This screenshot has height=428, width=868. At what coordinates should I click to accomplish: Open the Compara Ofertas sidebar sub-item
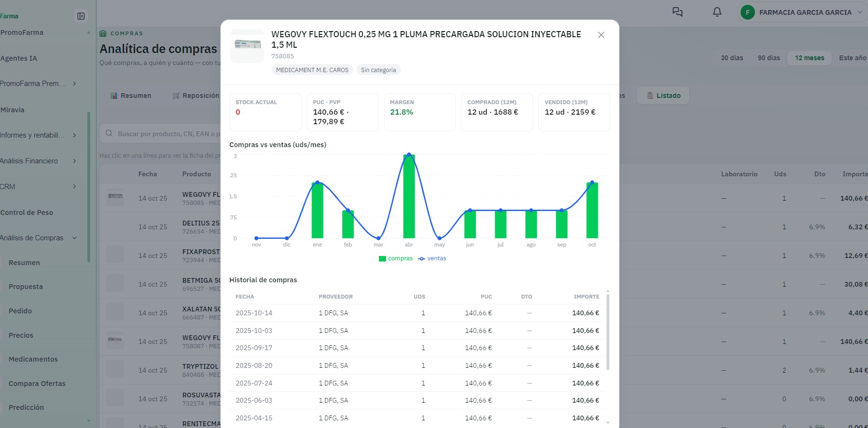tap(37, 384)
